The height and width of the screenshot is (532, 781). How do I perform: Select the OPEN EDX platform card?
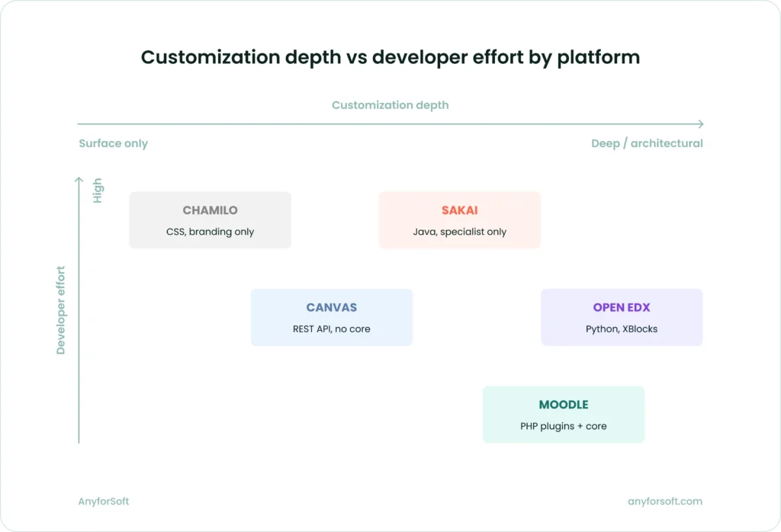pos(621,317)
